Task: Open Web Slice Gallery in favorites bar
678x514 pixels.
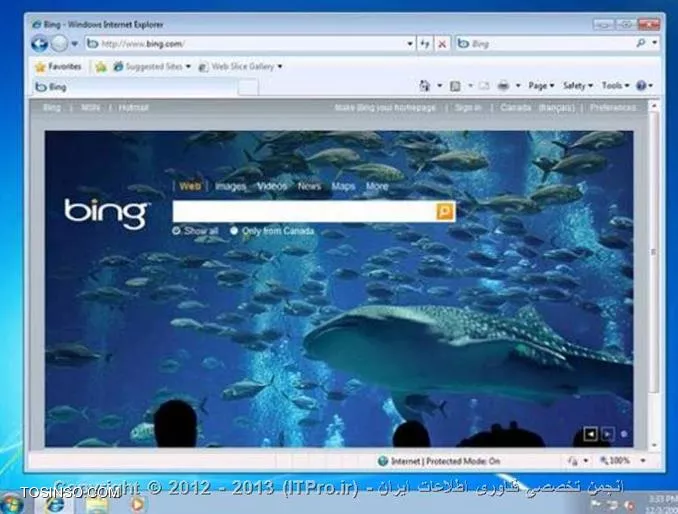Action: 240,67
